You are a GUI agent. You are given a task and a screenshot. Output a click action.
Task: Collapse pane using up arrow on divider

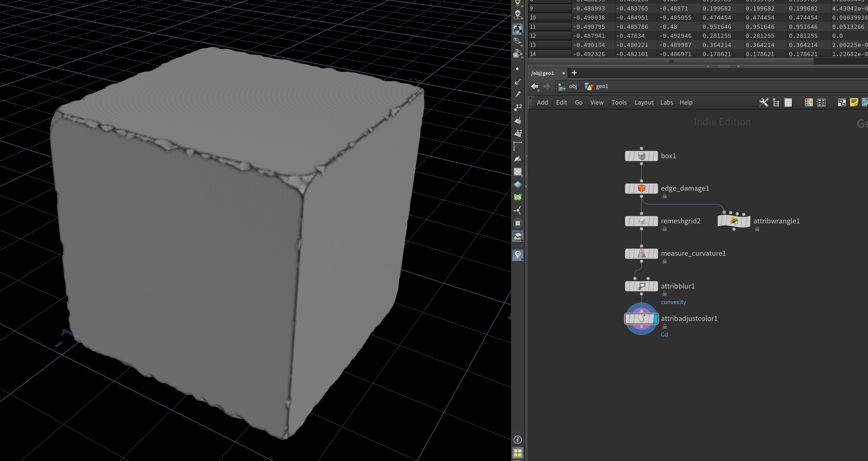[x=708, y=66]
